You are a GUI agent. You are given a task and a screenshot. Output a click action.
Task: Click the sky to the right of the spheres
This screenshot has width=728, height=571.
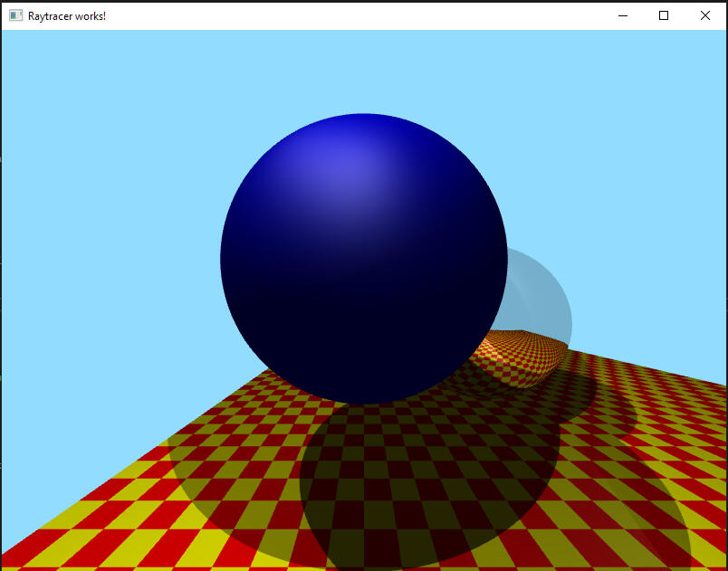click(643, 226)
